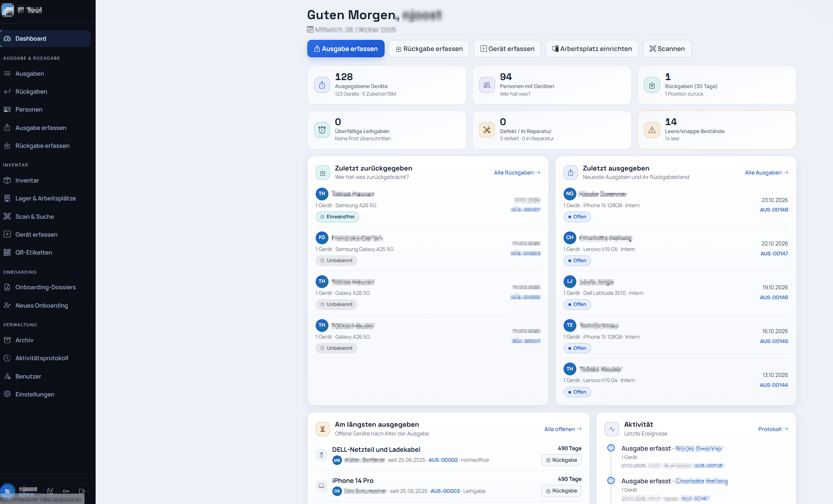The width and height of the screenshot is (833, 504).
Task: Open the 128 Ausgegebene Geräte card
Action: [x=387, y=85]
